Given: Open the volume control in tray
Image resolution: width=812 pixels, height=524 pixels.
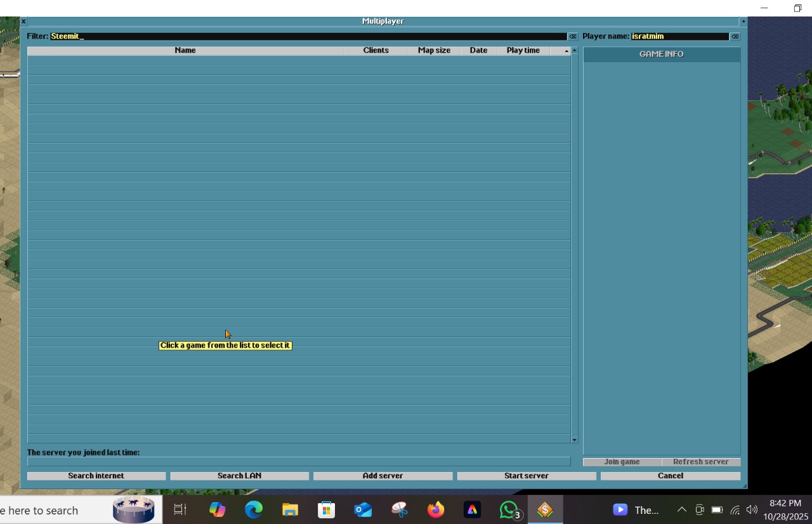Looking at the screenshot, I should pos(752,510).
